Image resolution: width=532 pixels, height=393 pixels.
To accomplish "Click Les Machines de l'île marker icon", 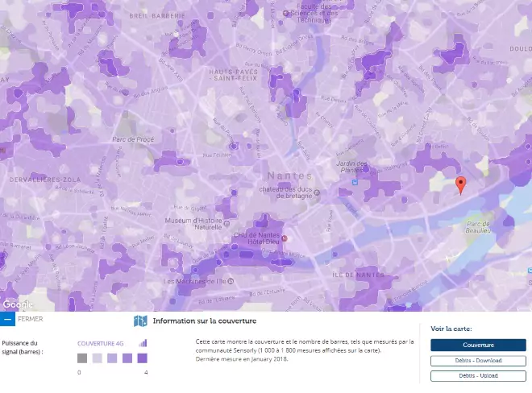I will (231, 281).
